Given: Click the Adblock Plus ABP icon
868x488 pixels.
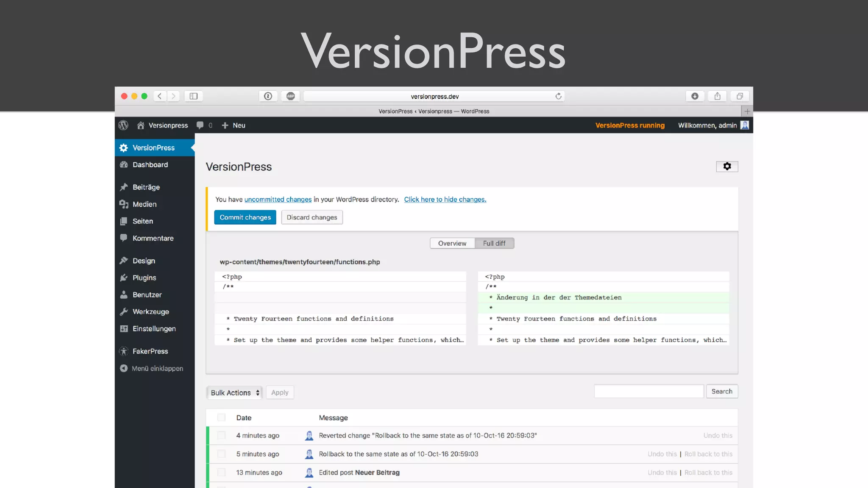Looking at the screenshot, I should click(x=290, y=96).
